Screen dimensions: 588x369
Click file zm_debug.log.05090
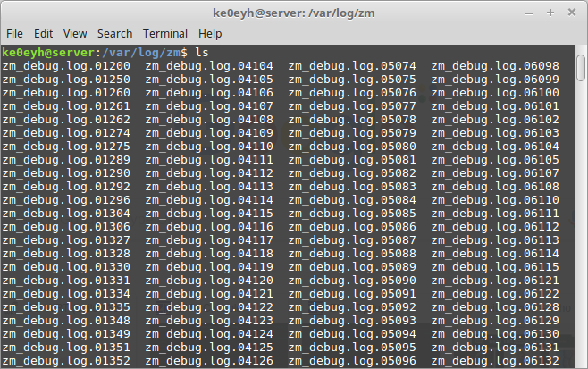[352, 281]
